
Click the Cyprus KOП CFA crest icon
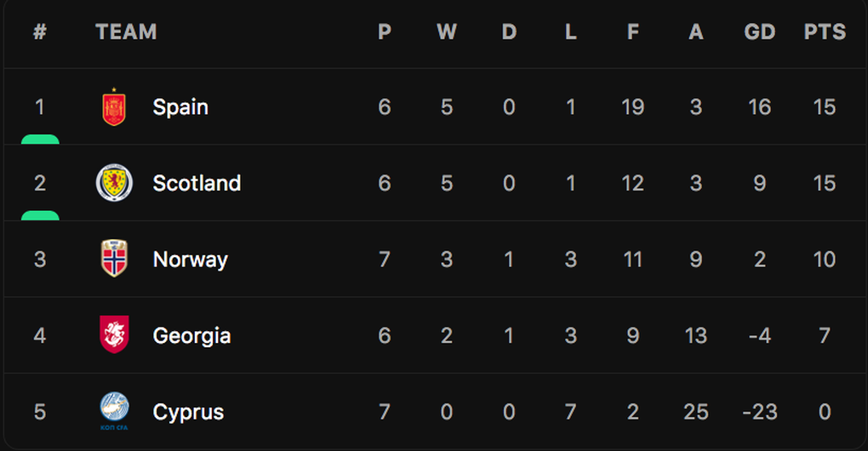click(114, 411)
